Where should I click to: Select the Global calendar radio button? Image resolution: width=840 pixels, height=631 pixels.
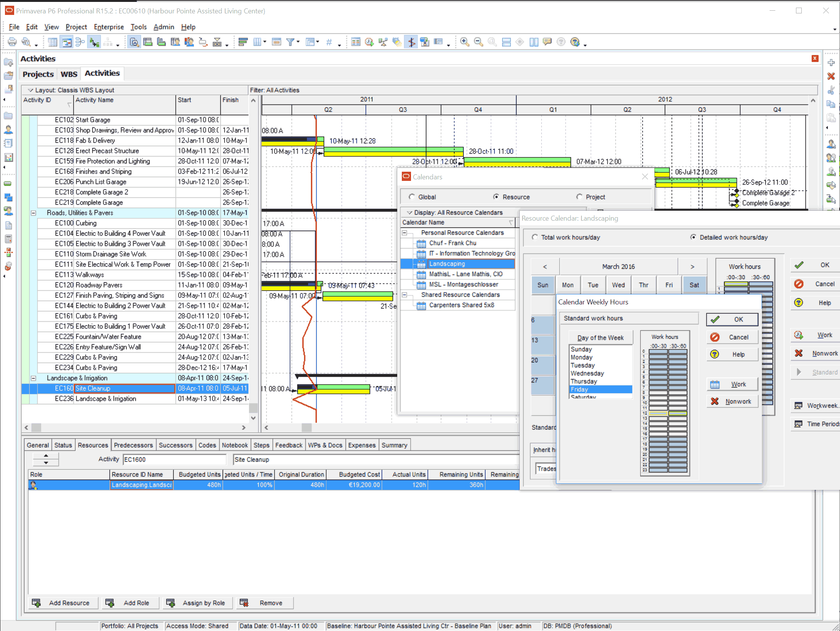[412, 197]
